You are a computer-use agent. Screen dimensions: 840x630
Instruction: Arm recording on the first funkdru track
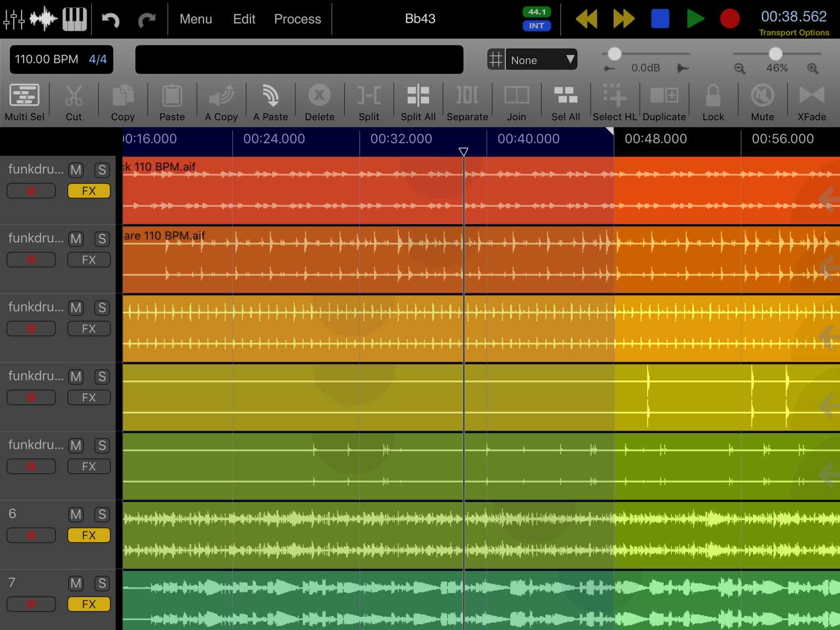point(31,191)
